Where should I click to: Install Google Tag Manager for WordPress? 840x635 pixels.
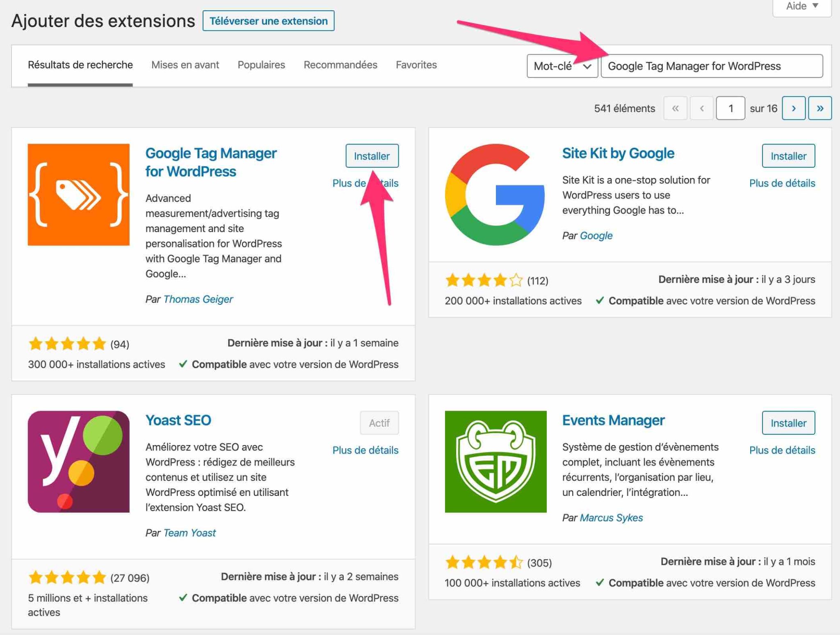372,155
